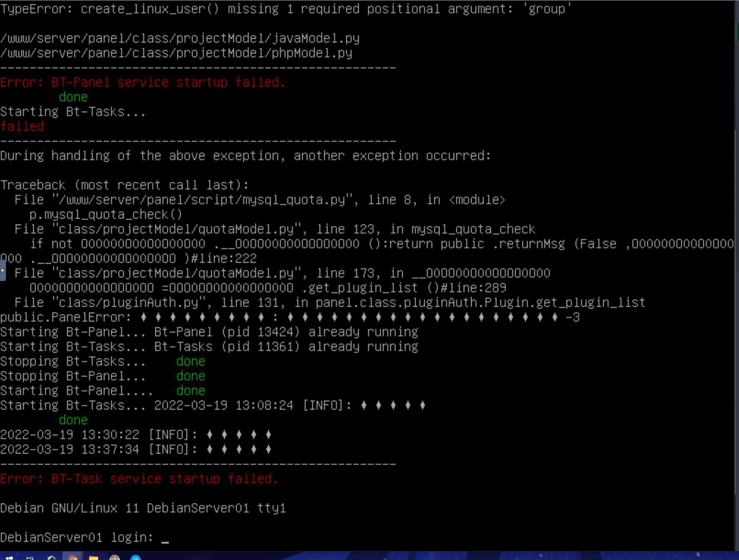Click quotaModel.py line 123 traceback entry
The width and height of the screenshot is (739, 560).
tap(275, 229)
